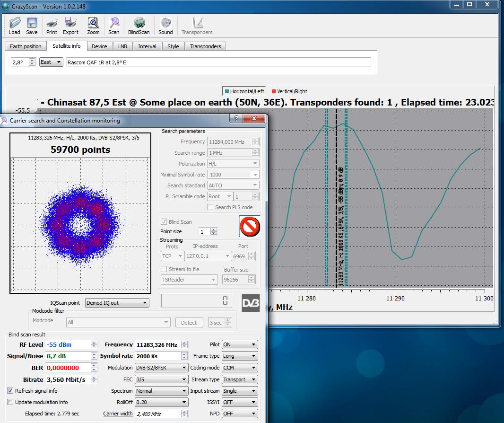Click the help question mark in dialog

(236, 118)
